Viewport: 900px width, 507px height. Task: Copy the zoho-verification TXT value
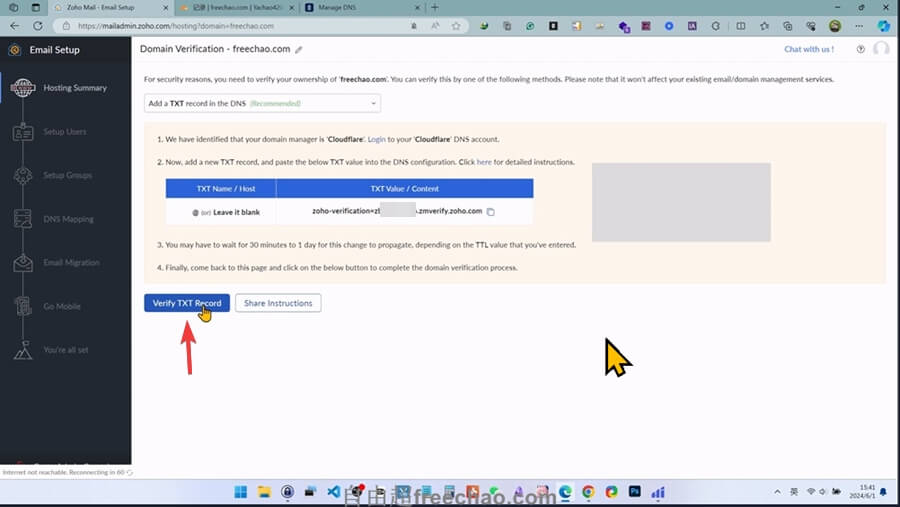pyautogui.click(x=491, y=212)
